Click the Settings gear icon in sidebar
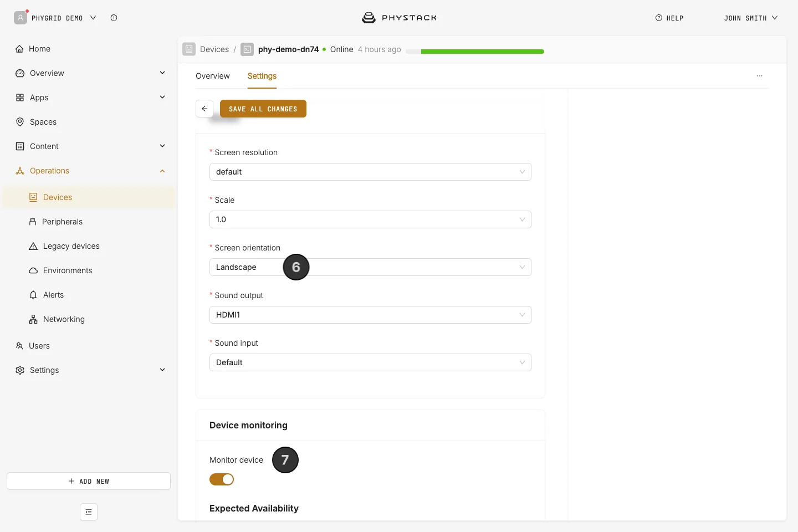Viewport: 798px width, 532px height. click(20, 370)
